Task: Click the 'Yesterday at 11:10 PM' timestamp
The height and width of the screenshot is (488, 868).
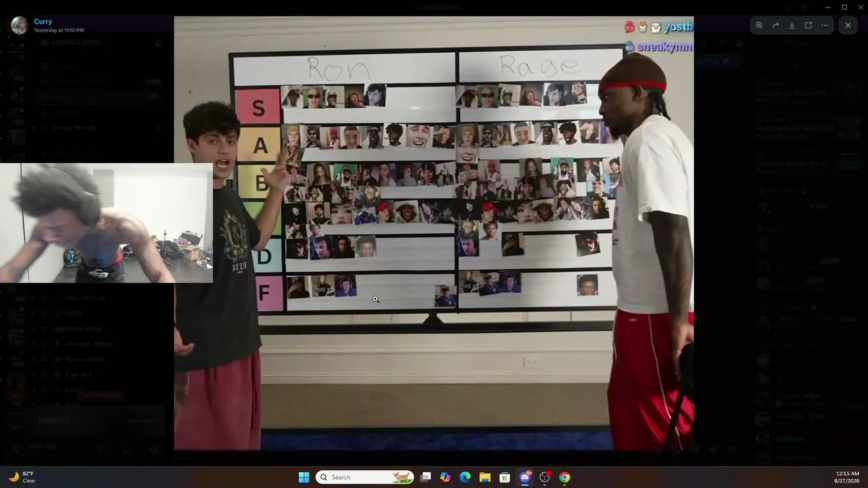Action: 59,30
